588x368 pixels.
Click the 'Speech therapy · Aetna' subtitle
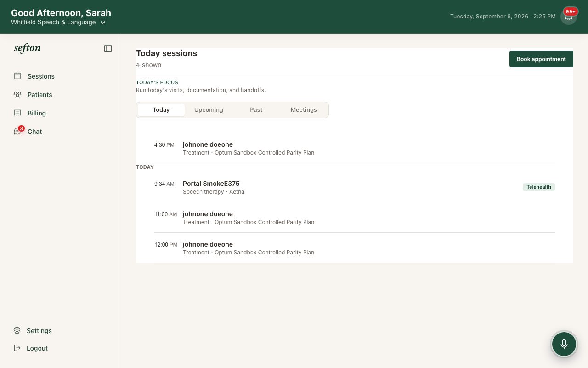(214, 192)
